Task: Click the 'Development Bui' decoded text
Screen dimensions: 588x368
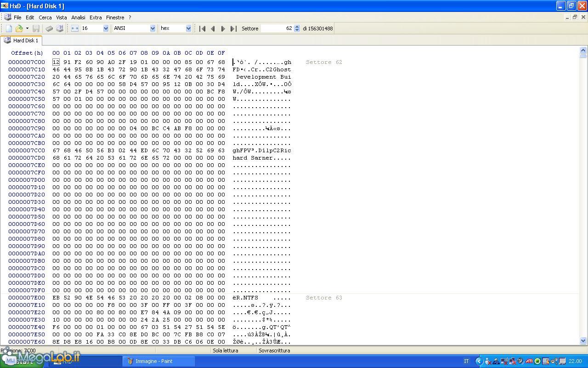Action: 264,77
